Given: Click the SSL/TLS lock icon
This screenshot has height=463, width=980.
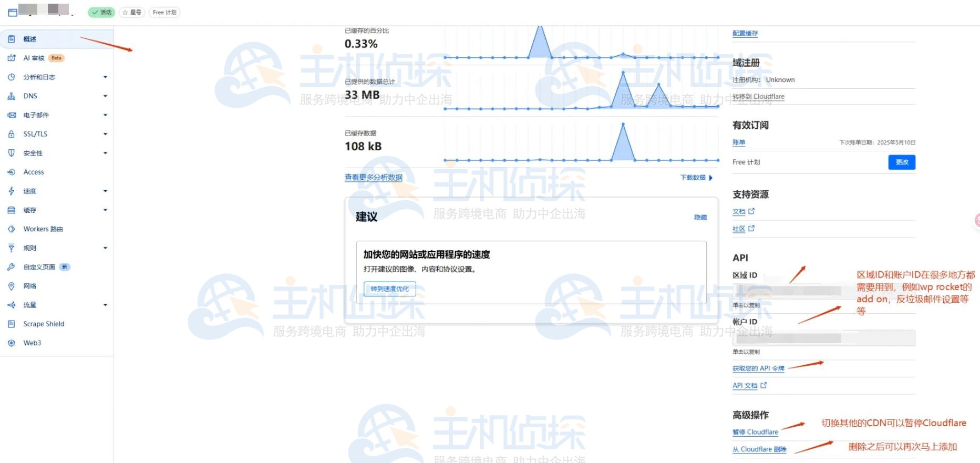Looking at the screenshot, I should coord(11,134).
